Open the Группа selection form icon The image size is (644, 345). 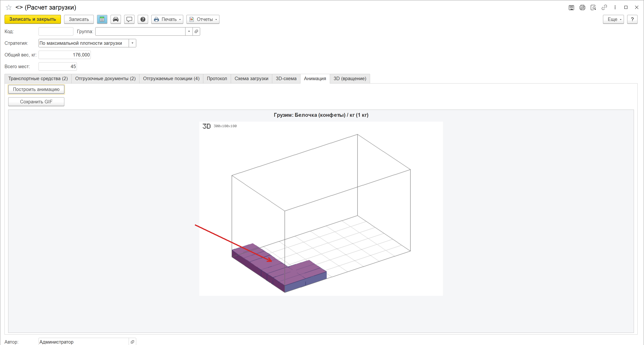[196, 32]
